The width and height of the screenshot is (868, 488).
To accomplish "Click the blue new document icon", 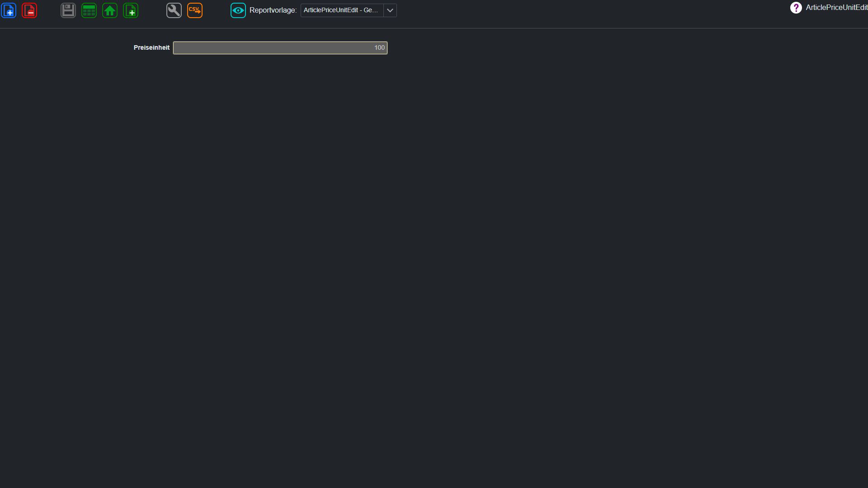I will tap(9, 10).
